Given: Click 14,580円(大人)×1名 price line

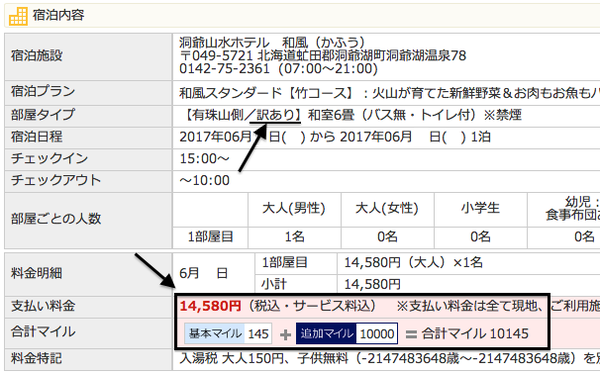Looking at the screenshot, I should tap(413, 263).
